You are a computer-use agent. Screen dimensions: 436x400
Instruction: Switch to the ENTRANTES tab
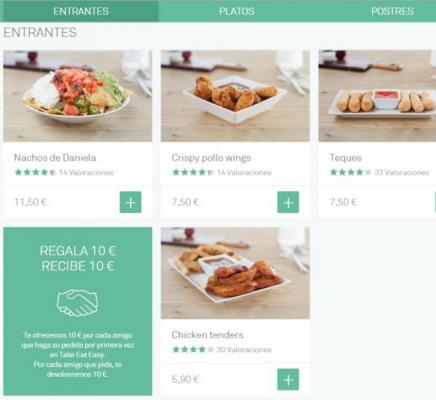pyautogui.click(x=79, y=11)
